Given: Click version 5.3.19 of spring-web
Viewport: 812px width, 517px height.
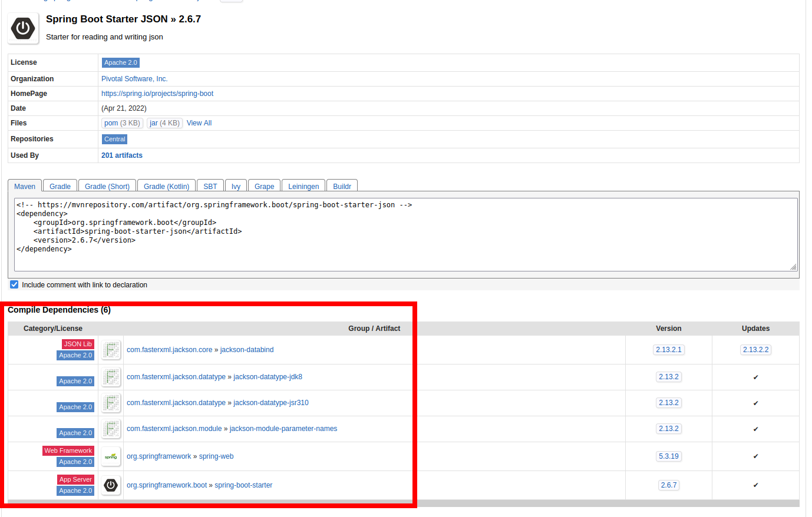Looking at the screenshot, I should tap(669, 456).
